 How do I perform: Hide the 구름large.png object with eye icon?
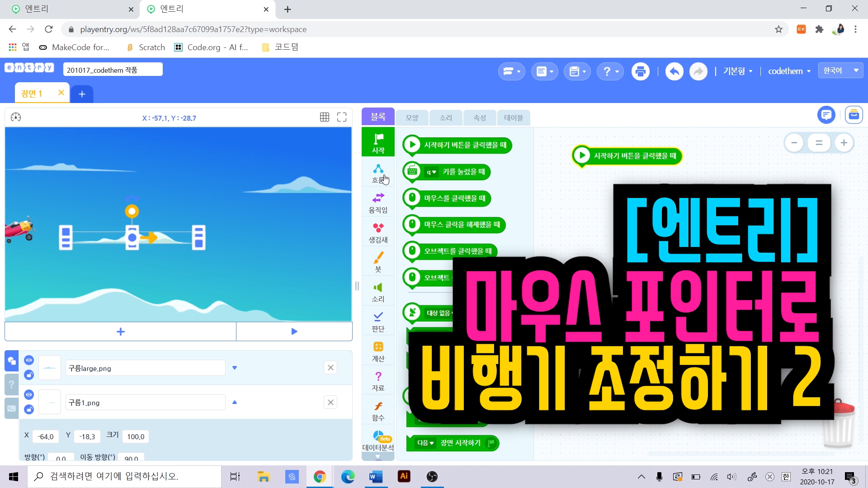pyautogui.click(x=29, y=360)
